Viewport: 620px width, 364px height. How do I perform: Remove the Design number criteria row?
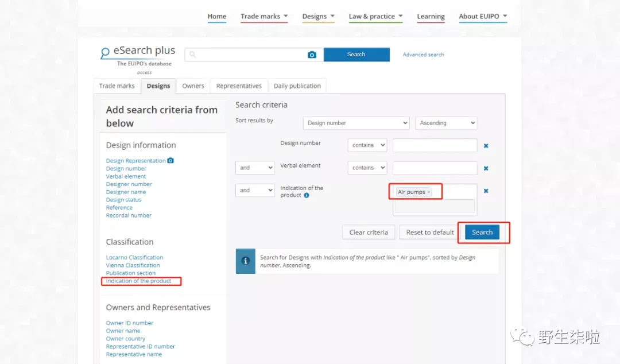click(x=486, y=146)
